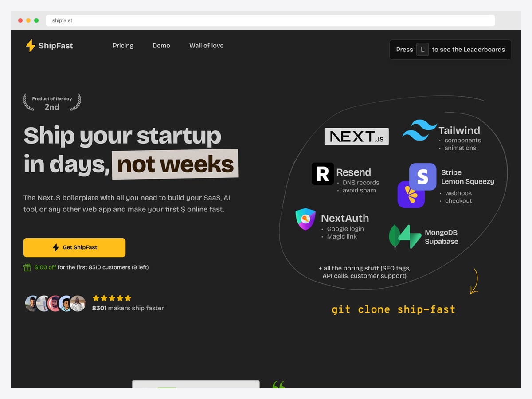
Task: Click the Magic link bullet
Action: pyautogui.click(x=342, y=237)
